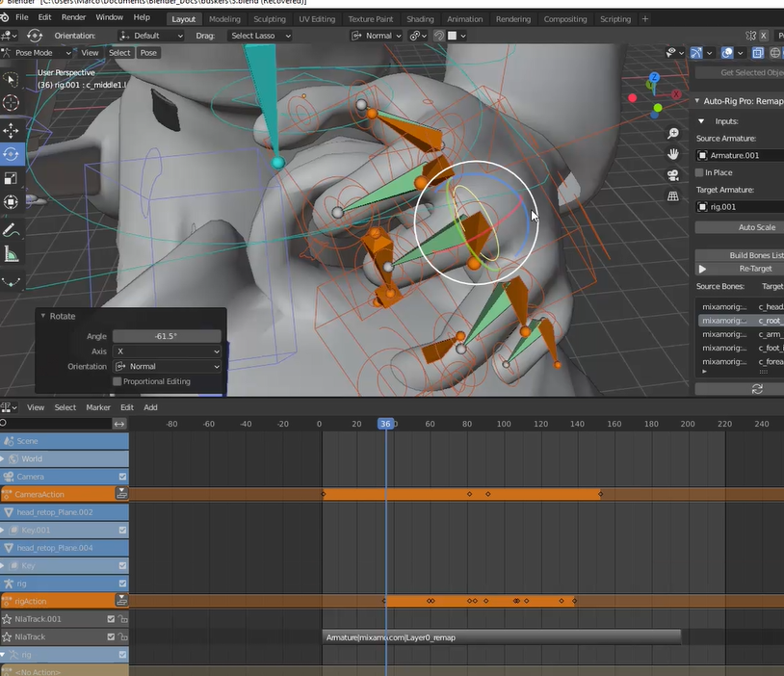This screenshot has width=784, height=676.
Task: Click the Angle value field in Rotate panel
Action: pos(168,335)
